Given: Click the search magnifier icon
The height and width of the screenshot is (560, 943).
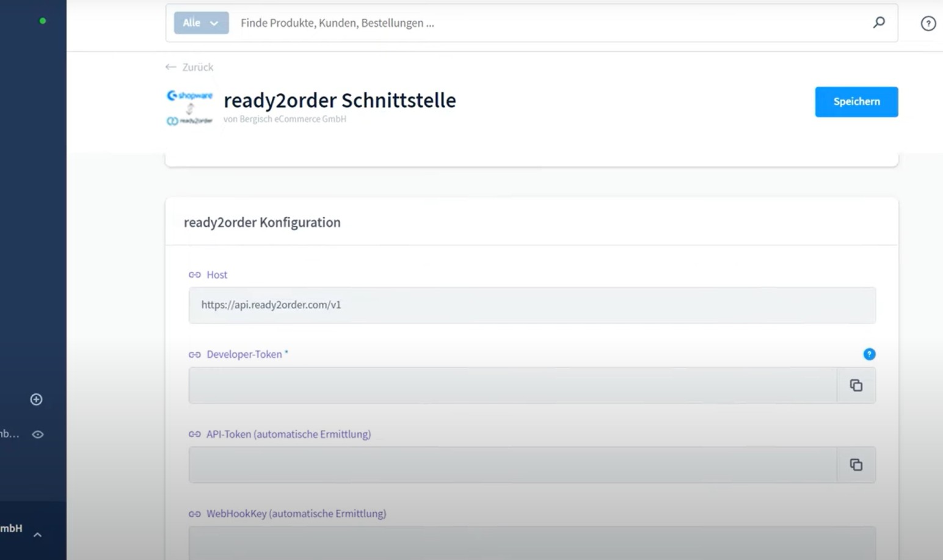Looking at the screenshot, I should (x=879, y=23).
